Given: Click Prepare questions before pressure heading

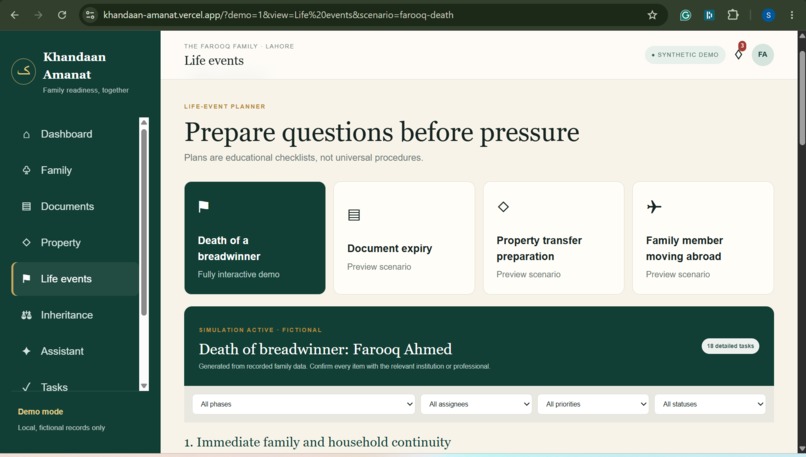Looking at the screenshot, I should (x=382, y=133).
